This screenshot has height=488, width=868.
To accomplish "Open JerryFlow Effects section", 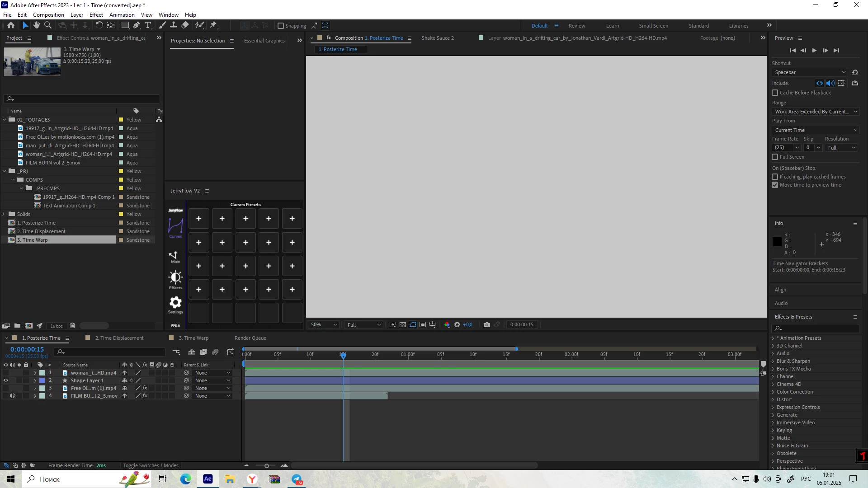I will point(175,280).
